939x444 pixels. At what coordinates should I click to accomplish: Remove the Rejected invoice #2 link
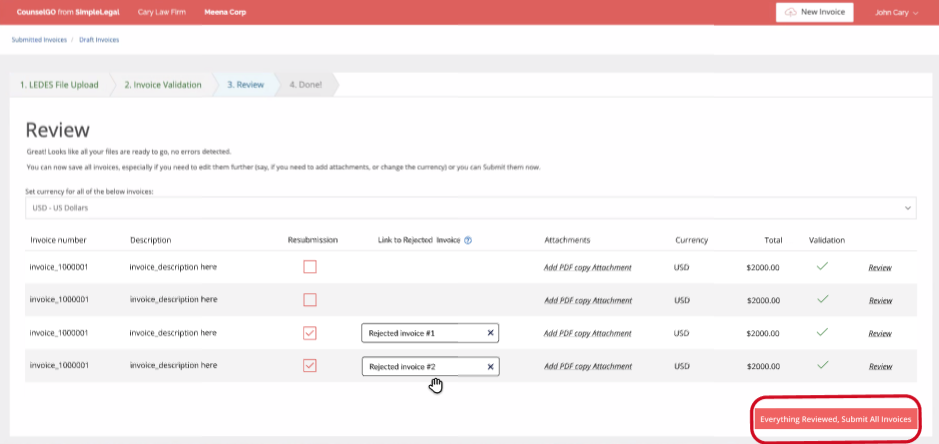tap(490, 366)
